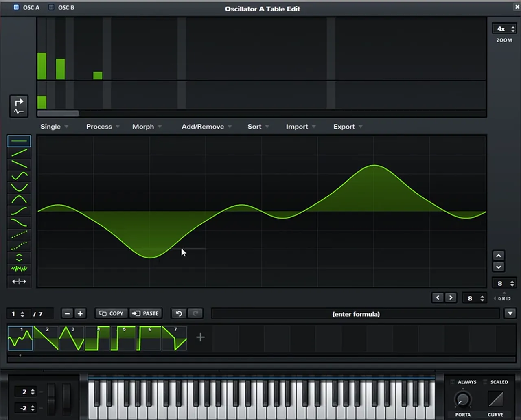Image resolution: width=521 pixels, height=420 pixels.
Task: Select the vertical nudge arrows tool
Action: [x=19, y=258]
